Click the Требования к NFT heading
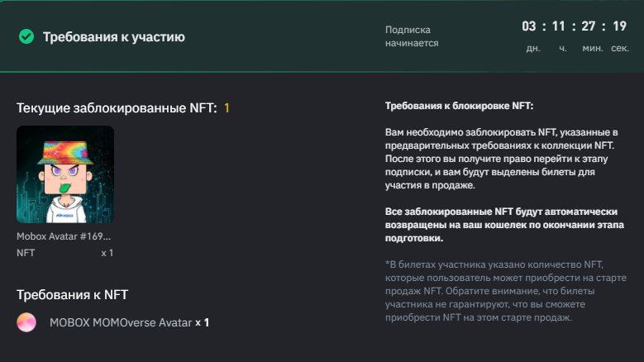This screenshot has height=362, width=644. pyautogui.click(x=72, y=295)
